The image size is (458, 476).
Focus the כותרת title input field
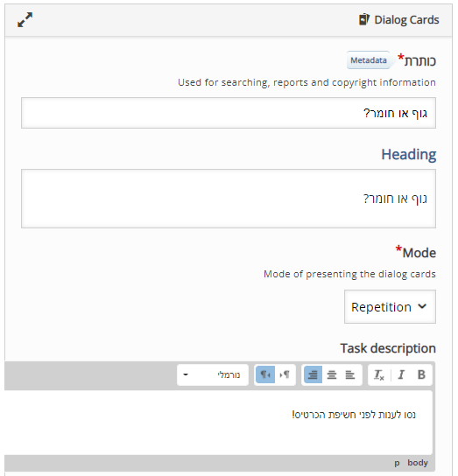[x=229, y=113]
